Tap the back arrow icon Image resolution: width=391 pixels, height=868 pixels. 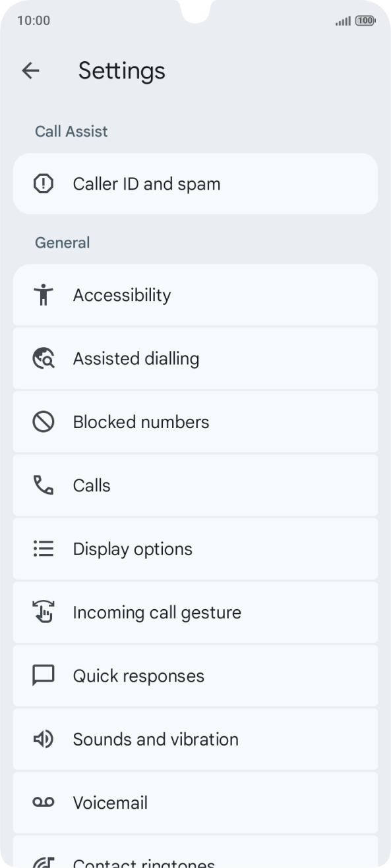tap(30, 71)
